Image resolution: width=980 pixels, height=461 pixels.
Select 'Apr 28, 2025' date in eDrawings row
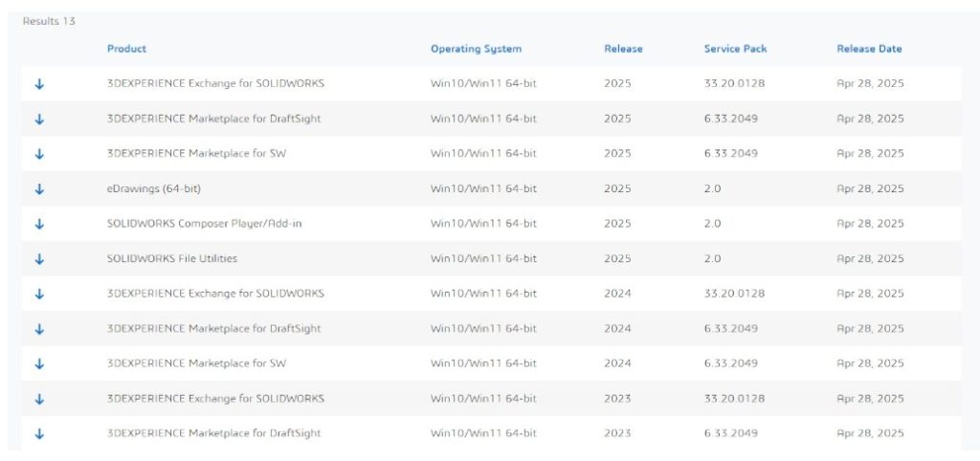pos(870,188)
